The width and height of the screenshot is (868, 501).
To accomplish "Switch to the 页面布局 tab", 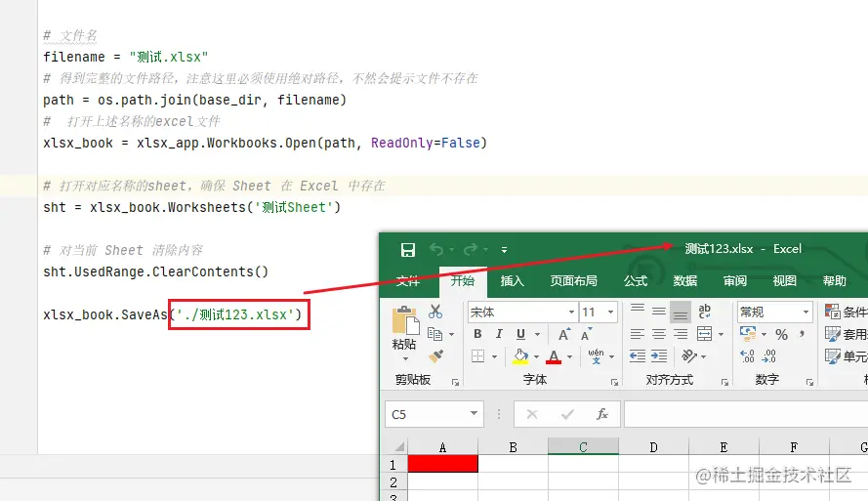I will [573, 280].
